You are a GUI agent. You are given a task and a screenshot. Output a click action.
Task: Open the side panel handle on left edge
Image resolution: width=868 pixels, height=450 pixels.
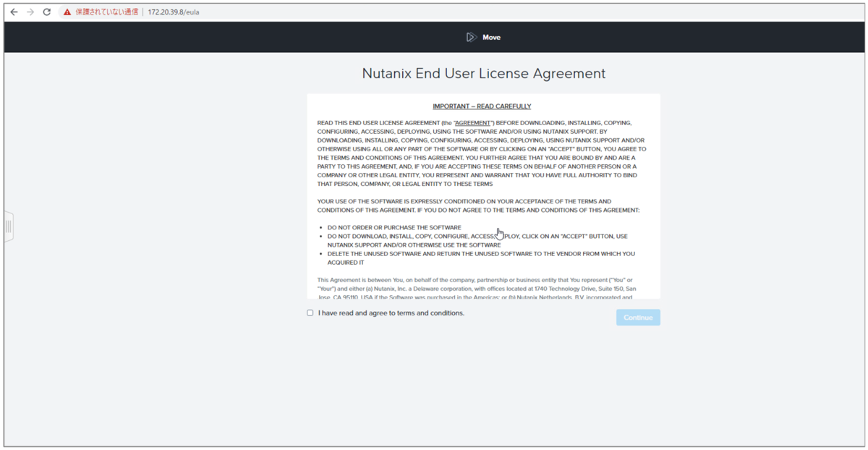click(x=9, y=226)
